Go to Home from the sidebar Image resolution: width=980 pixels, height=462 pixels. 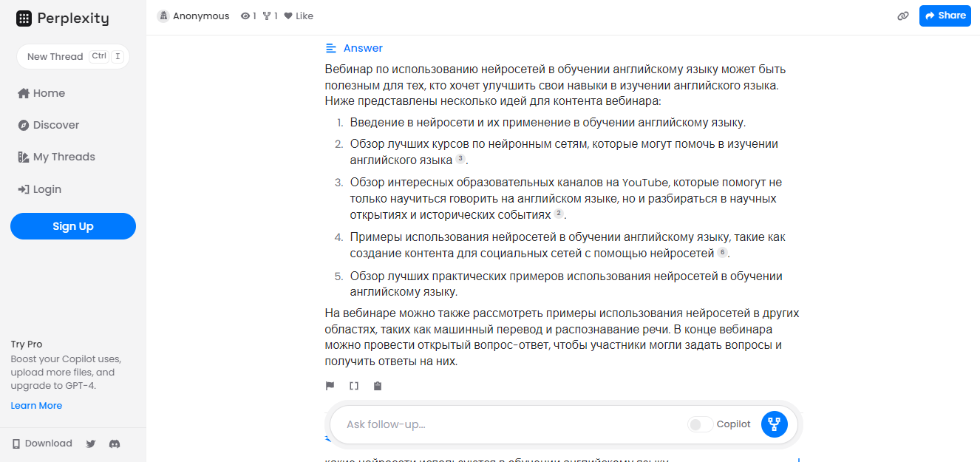click(47, 92)
